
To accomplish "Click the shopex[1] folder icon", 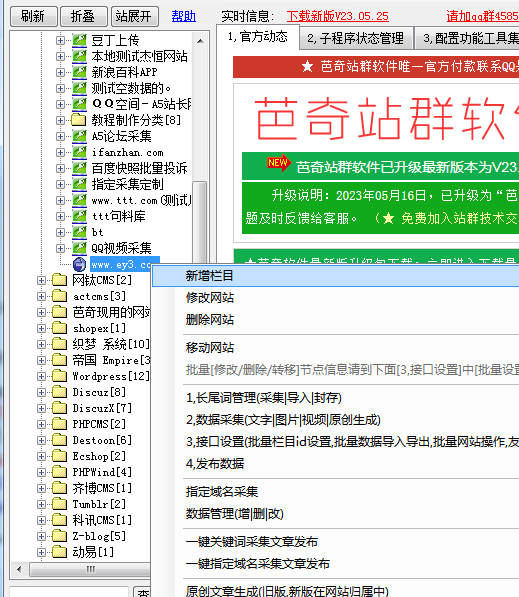I will (59, 328).
